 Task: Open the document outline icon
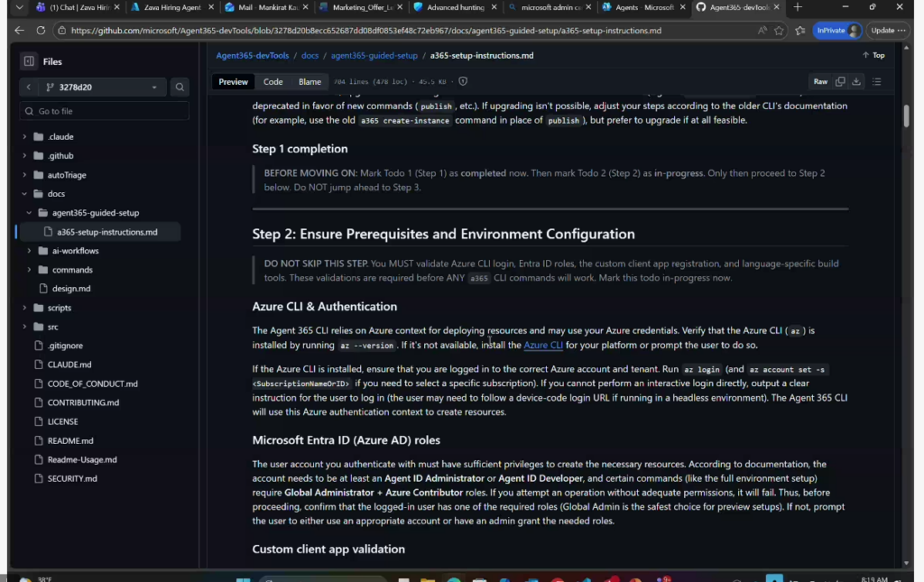pyautogui.click(x=876, y=81)
